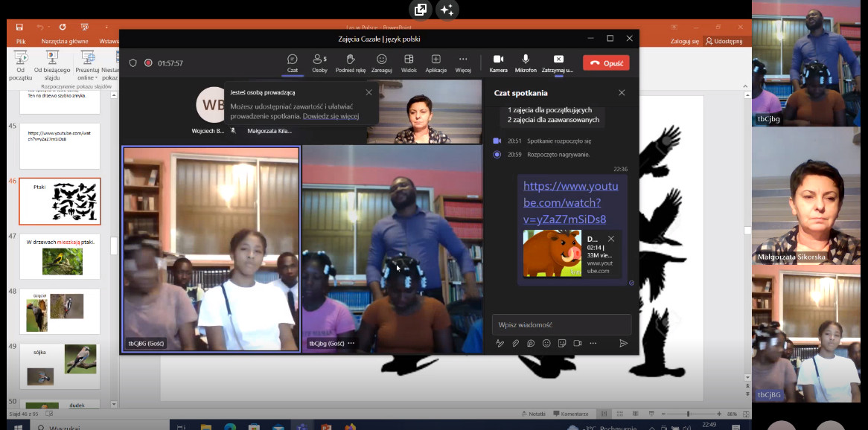Click the Podnieś rękę raise hand icon
The height and width of the screenshot is (430, 868).
[x=350, y=62]
